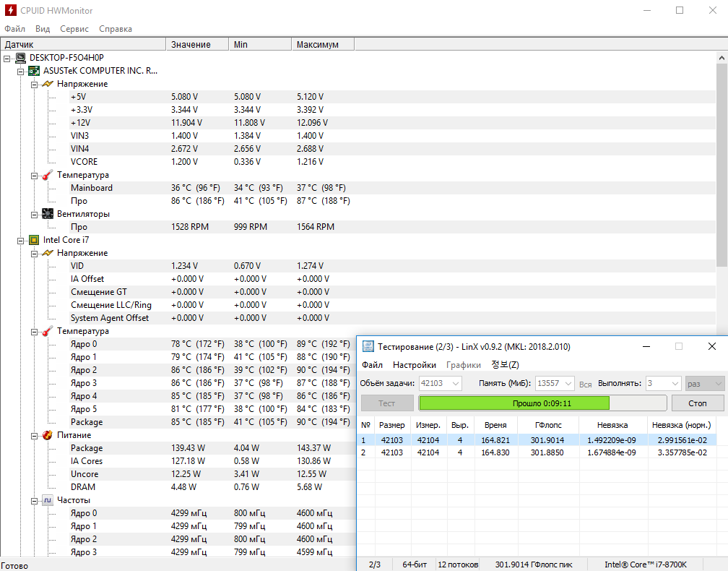Click the DESKTOP-F5O4H0P computer icon
The width and height of the screenshot is (728, 571).
pos(20,58)
